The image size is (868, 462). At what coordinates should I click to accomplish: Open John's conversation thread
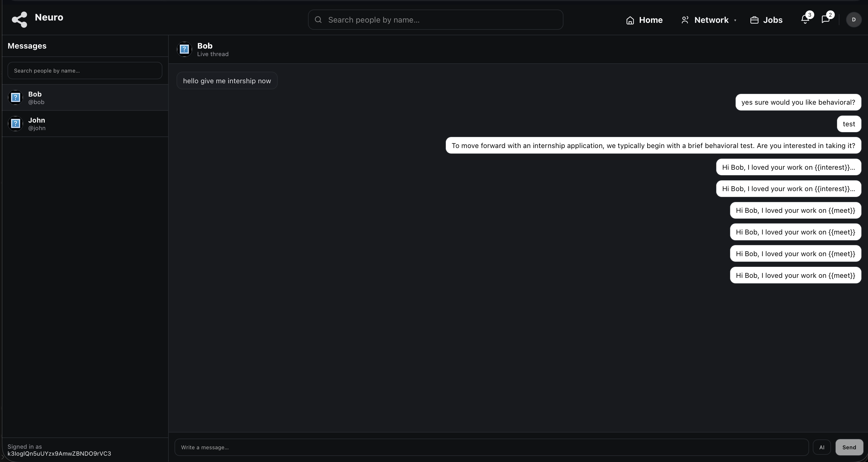[x=85, y=123]
